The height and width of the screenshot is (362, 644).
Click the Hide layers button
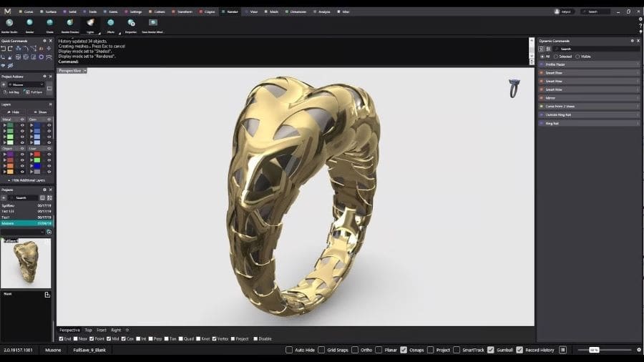pyautogui.click(x=14, y=112)
